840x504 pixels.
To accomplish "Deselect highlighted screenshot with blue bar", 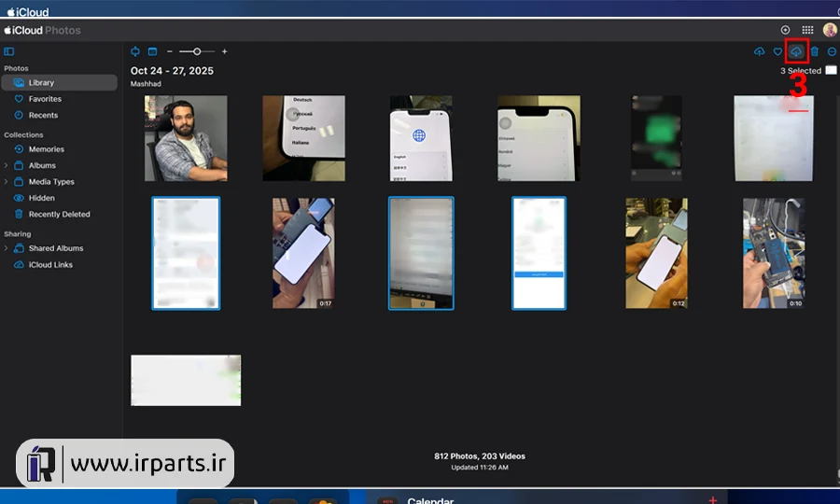I will pyautogui.click(x=539, y=253).
